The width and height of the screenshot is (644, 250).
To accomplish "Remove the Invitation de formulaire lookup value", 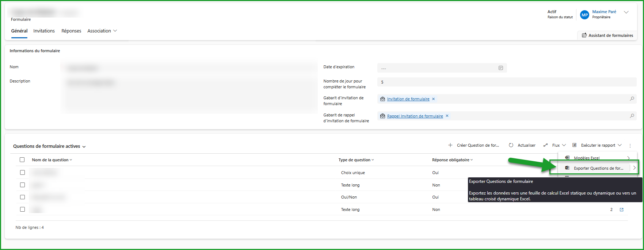I will (x=434, y=99).
